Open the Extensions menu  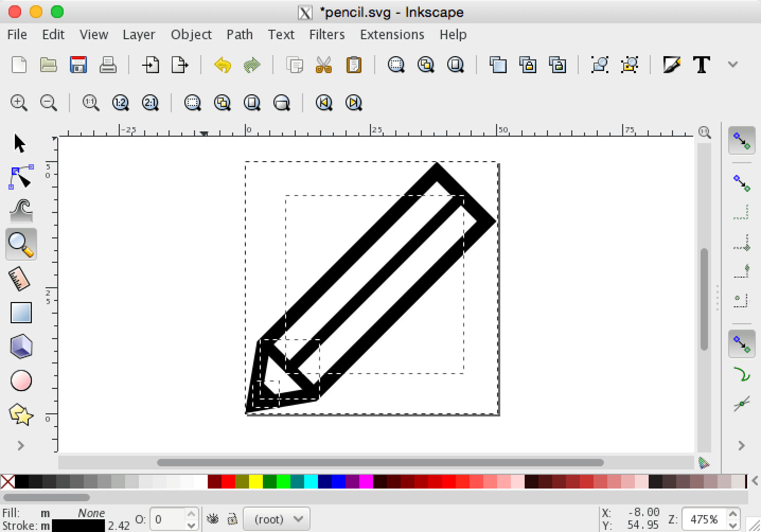tap(392, 34)
